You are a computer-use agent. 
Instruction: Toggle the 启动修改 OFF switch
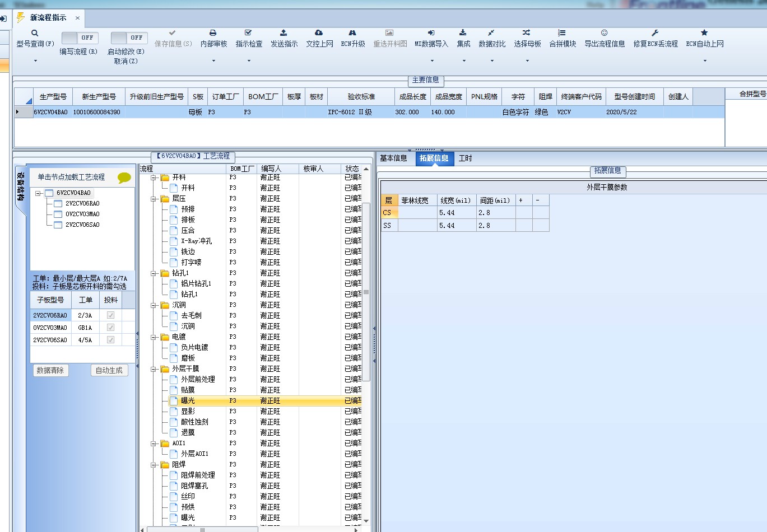(129, 38)
